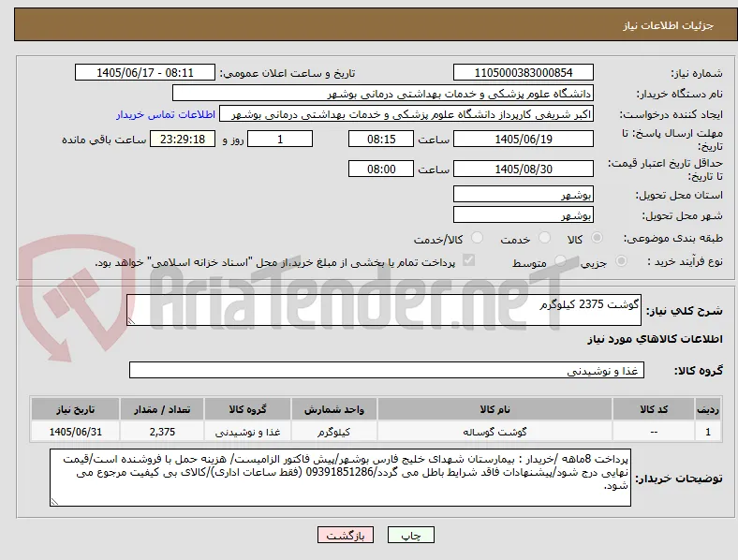Click the resize handle of description box
Screen dimensions: 738x560
131,321
